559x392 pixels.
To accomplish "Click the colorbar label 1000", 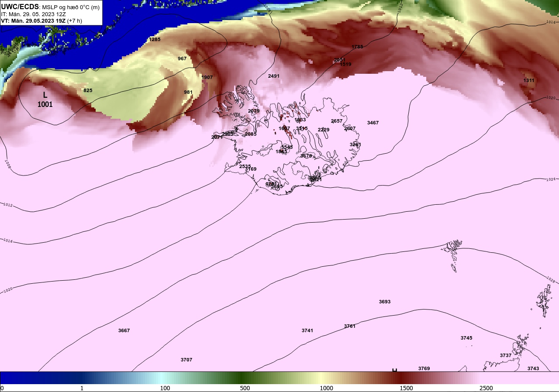I will (326, 388).
